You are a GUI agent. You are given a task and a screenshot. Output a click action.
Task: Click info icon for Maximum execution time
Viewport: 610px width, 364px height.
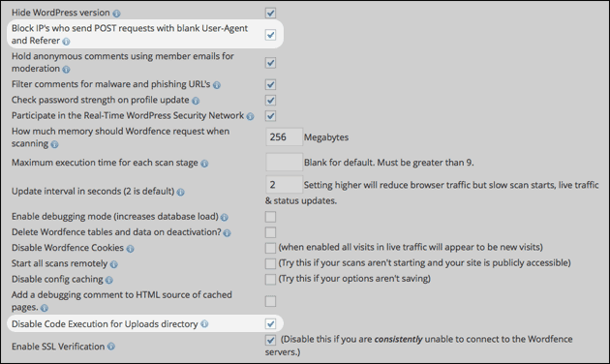[x=204, y=164]
